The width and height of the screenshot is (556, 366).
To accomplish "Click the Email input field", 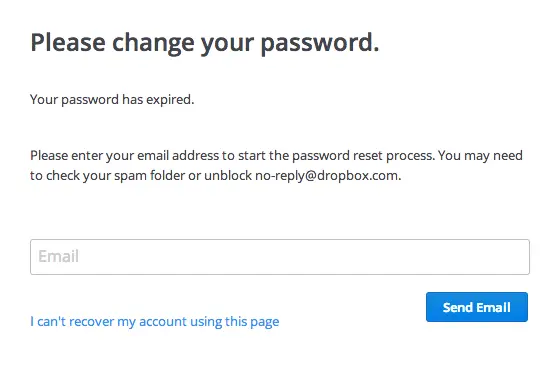I will point(280,257).
